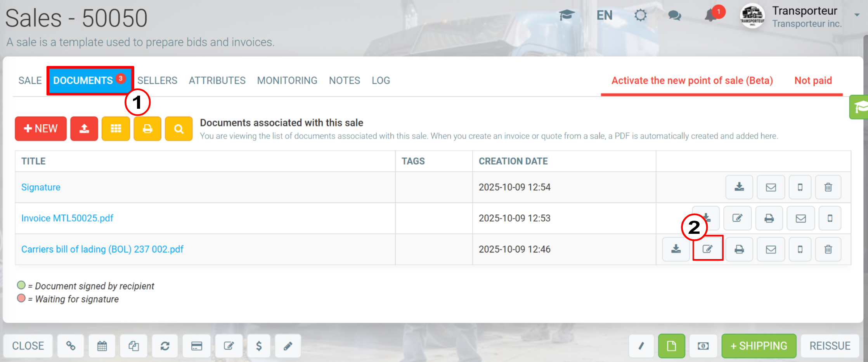This screenshot has height=362, width=868.
Task: Click the banknote payment icon button
Action: [703, 346]
